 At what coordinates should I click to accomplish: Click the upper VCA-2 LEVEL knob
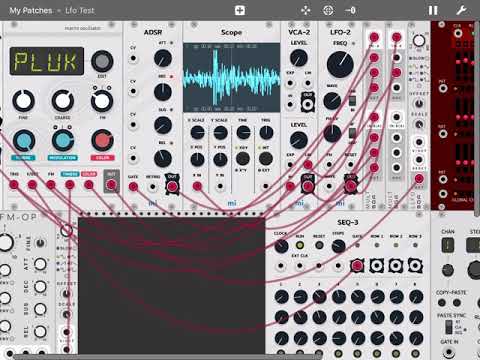pyautogui.click(x=299, y=58)
